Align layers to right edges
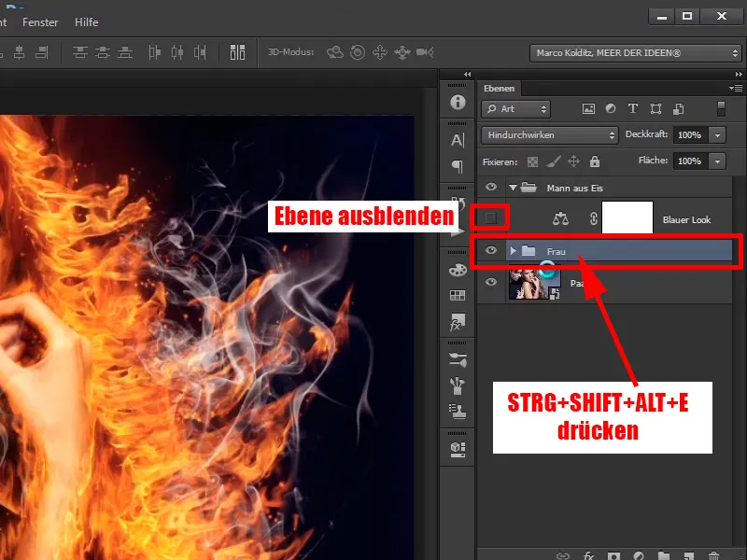The height and width of the screenshot is (560, 747). (42, 52)
